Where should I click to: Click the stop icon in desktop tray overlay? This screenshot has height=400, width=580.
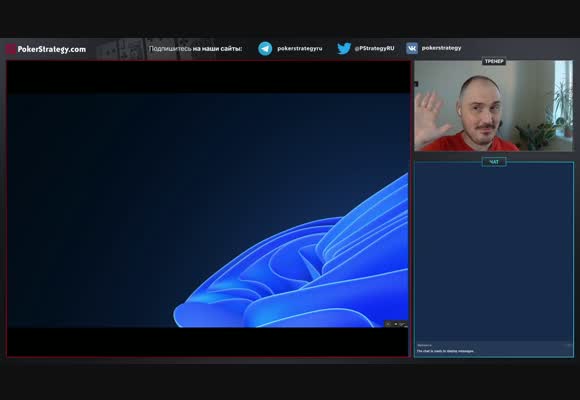click(396, 324)
